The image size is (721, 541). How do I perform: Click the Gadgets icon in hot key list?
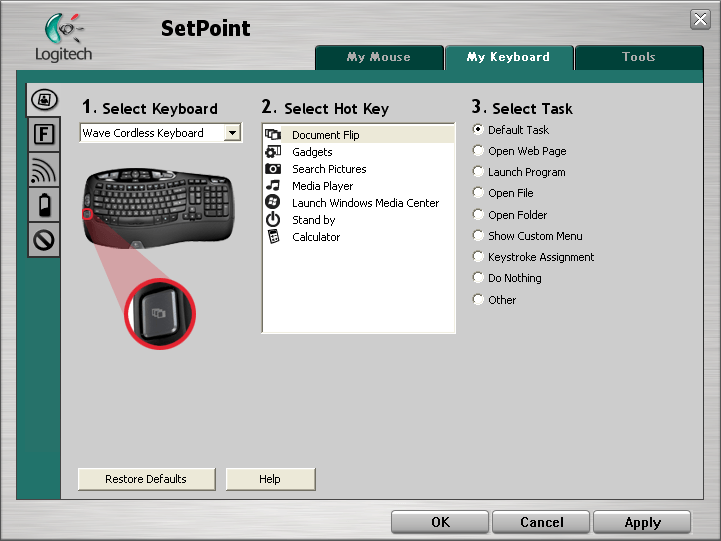click(x=273, y=151)
